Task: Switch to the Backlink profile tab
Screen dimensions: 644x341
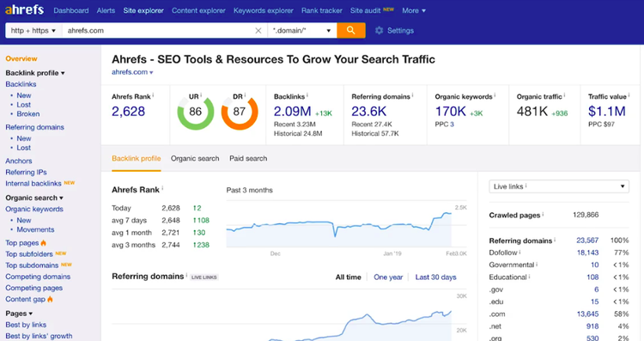Action: tap(137, 159)
